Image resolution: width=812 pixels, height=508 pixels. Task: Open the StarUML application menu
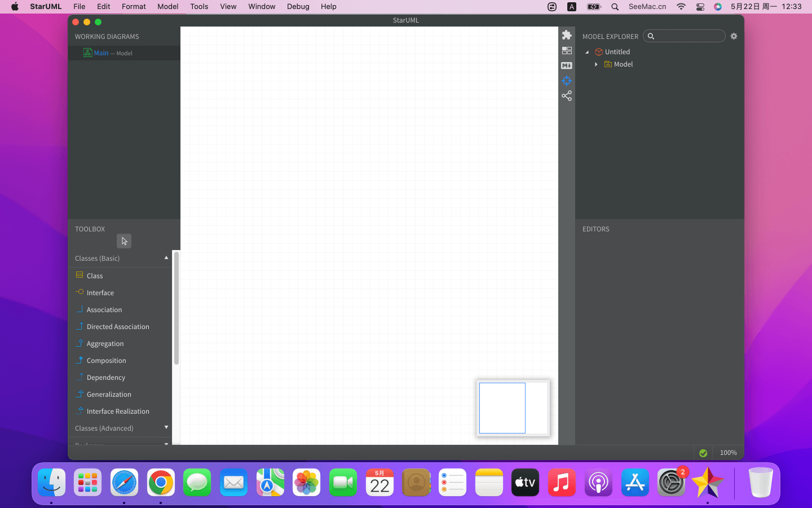coord(46,7)
